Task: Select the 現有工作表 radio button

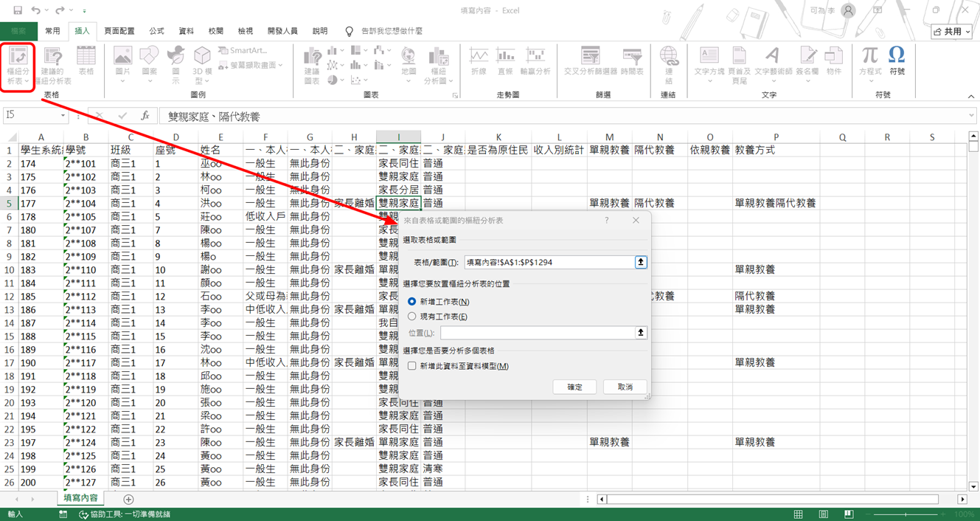Action: (x=411, y=317)
